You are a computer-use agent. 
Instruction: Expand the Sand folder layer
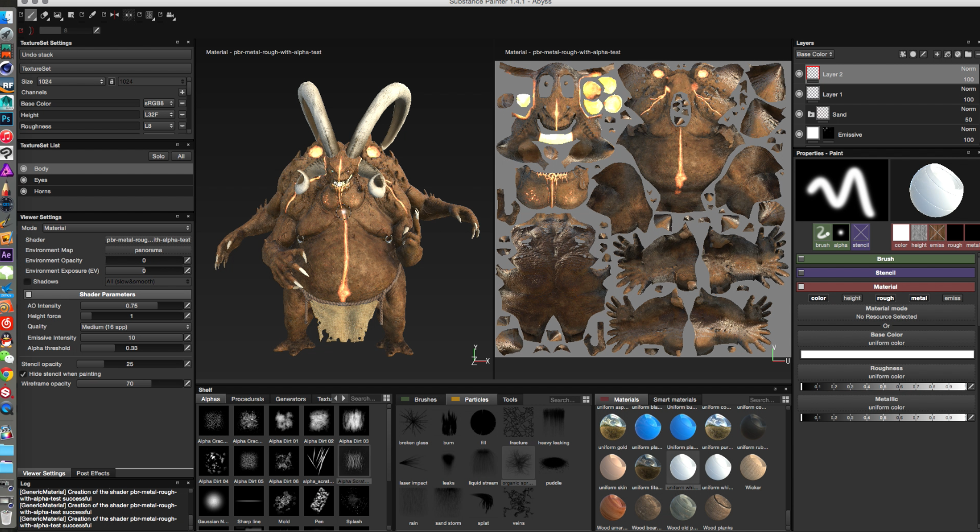811,114
